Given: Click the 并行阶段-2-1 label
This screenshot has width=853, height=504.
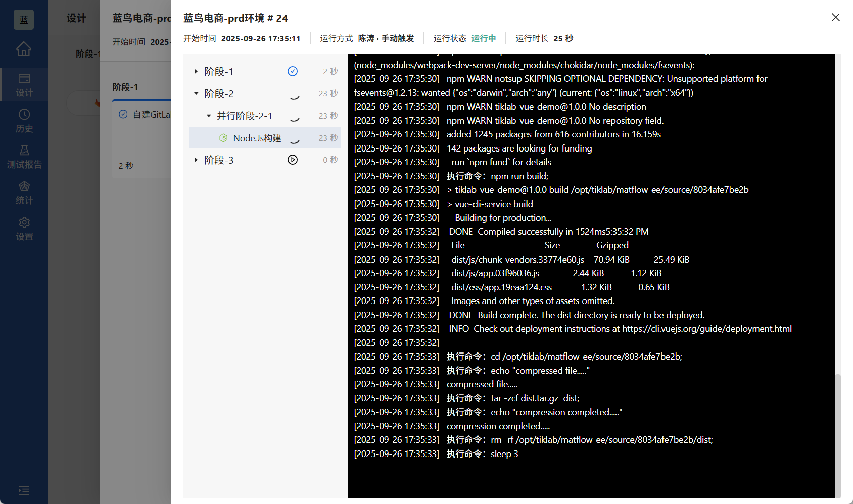Looking at the screenshot, I should [x=245, y=116].
